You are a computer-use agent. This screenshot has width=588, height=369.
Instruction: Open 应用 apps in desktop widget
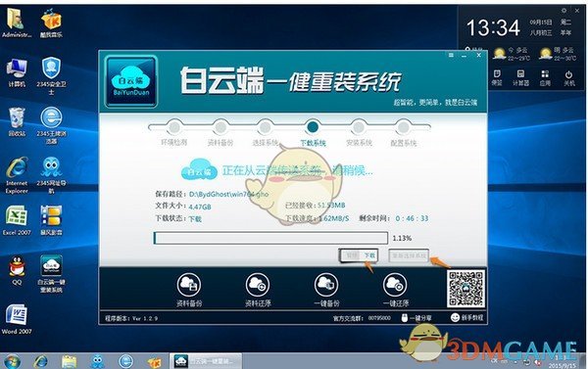click(545, 77)
